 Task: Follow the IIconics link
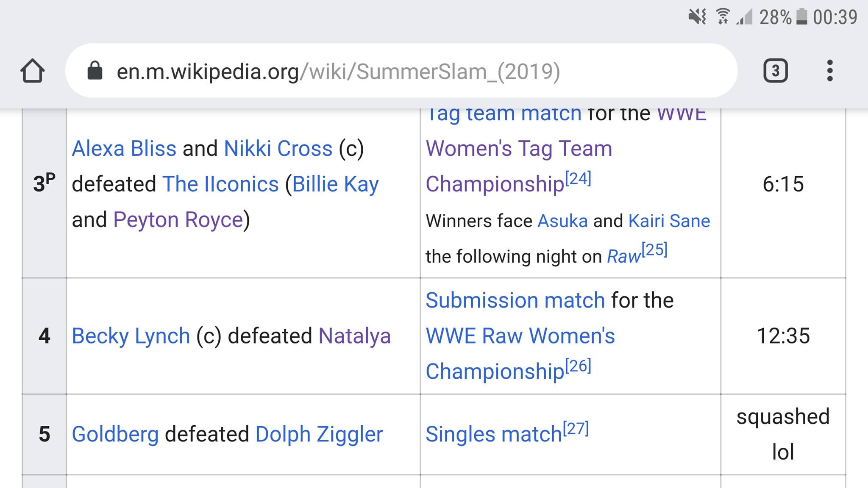point(220,184)
